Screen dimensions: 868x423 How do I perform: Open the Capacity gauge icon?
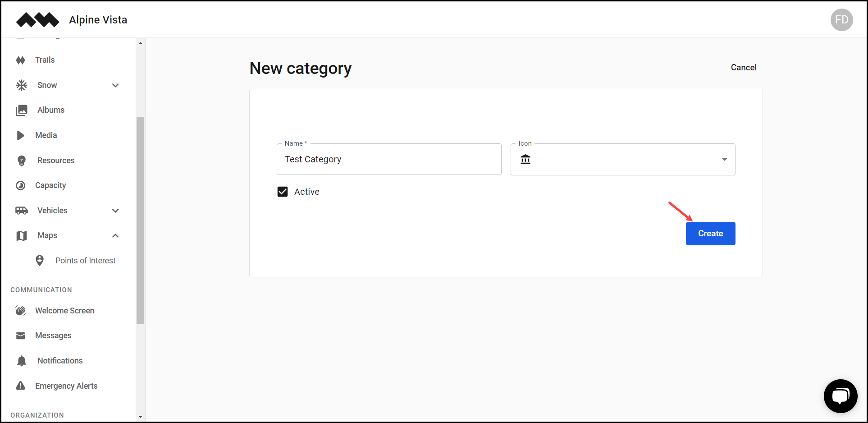(21, 185)
